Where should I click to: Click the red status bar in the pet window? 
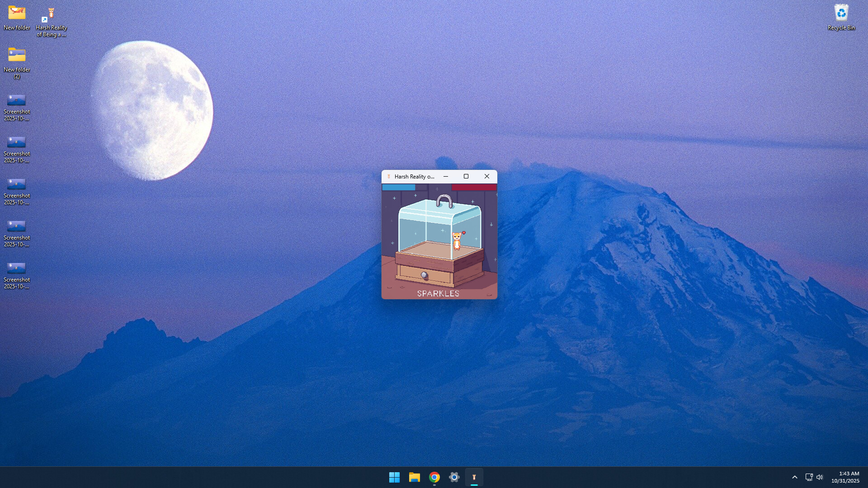click(x=474, y=187)
